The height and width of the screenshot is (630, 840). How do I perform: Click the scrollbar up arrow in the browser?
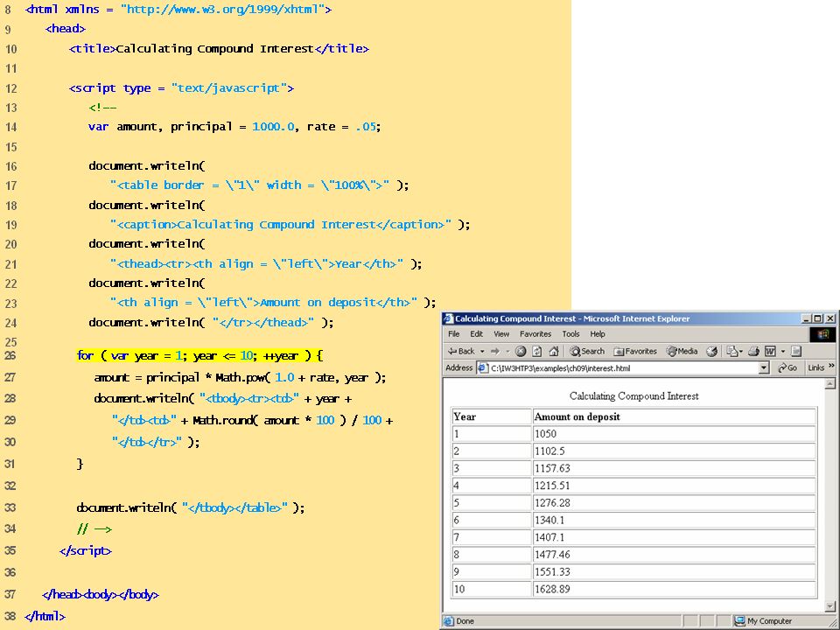click(x=829, y=383)
